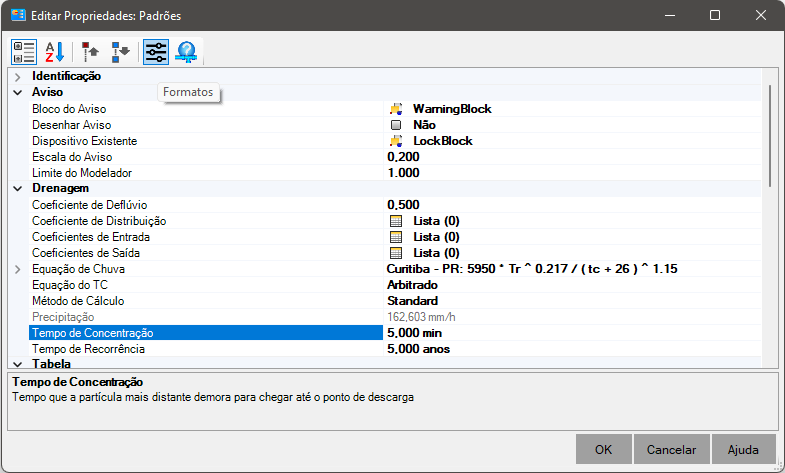Screen dimensions: 785x473
Task: Switch to categorized view toolbar icon
Action: coord(24,52)
